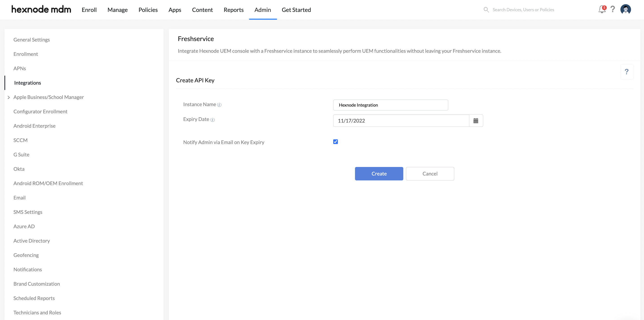Image resolution: width=644 pixels, height=320 pixels.
Task: Open Notifications in sidebar
Action: pyautogui.click(x=27, y=270)
